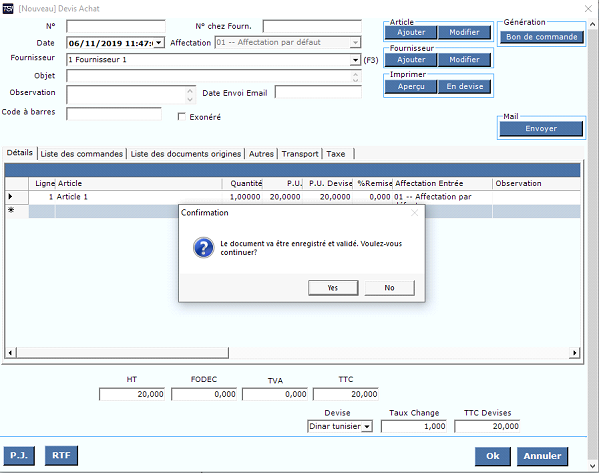Click the Code à barres field
Screen dimensions: 600x473
point(114,114)
